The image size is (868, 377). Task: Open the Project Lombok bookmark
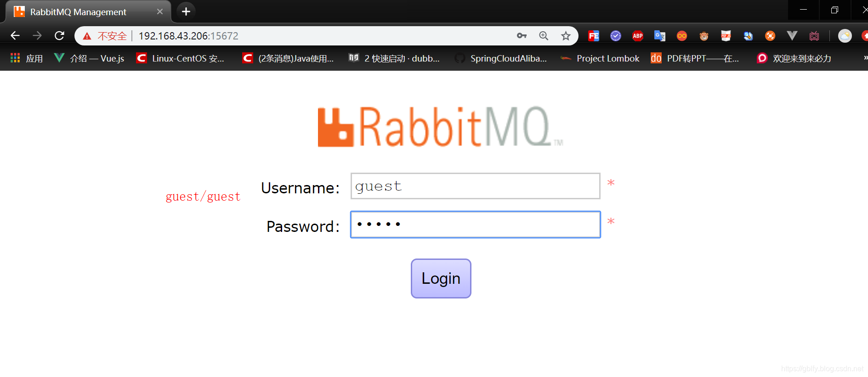pyautogui.click(x=600, y=58)
